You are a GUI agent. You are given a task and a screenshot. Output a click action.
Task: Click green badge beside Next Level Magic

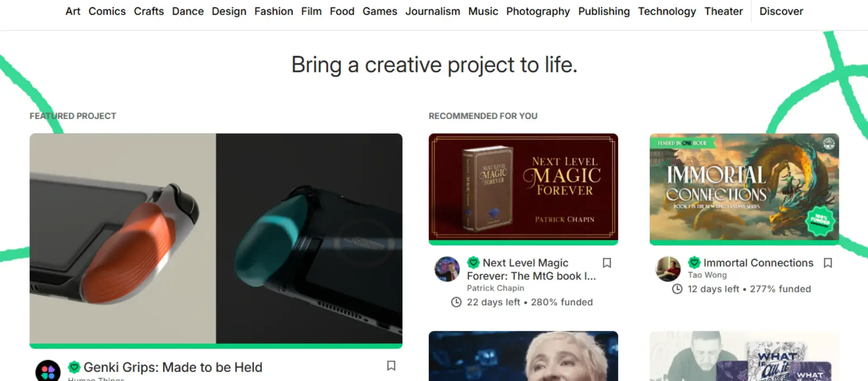click(x=473, y=262)
